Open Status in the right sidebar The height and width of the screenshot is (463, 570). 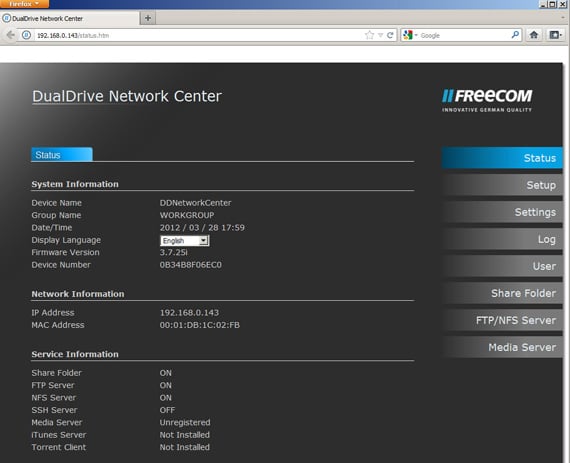point(502,158)
